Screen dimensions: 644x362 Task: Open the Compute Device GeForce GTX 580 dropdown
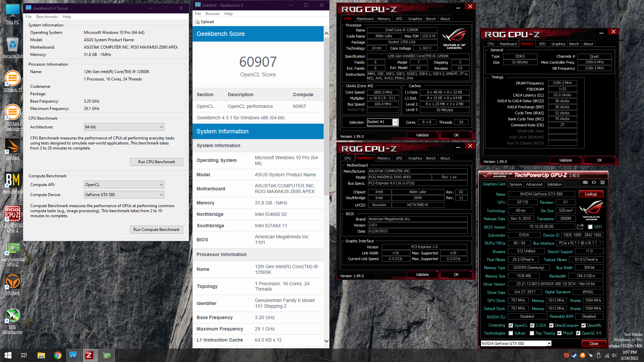tap(124, 195)
